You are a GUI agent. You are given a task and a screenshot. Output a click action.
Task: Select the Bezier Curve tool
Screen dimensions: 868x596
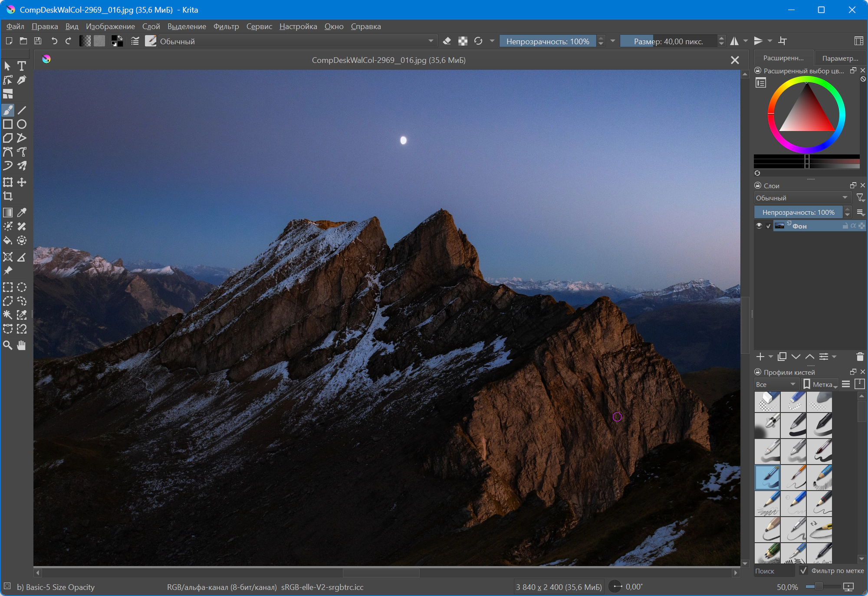point(8,152)
